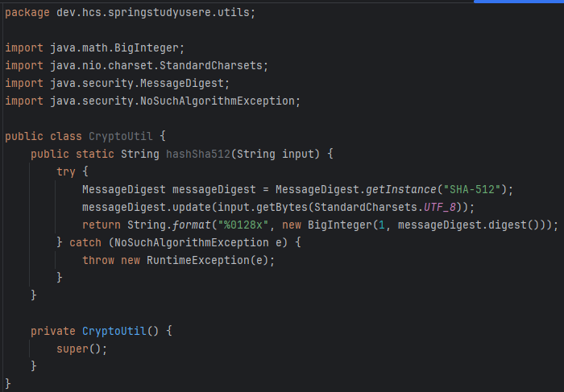564x392 pixels.
Task: Click NoSuchAlgorithmException in the catch clause
Action: coord(192,242)
